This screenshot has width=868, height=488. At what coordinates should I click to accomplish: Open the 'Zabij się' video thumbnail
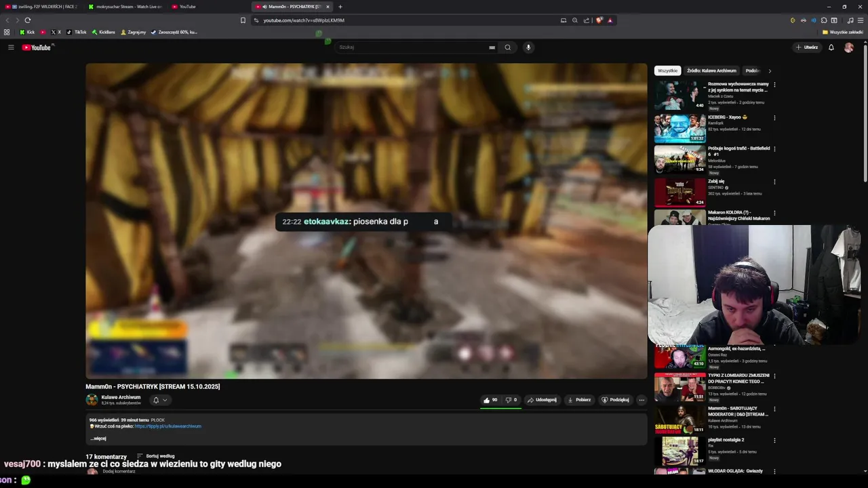[x=680, y=192]
